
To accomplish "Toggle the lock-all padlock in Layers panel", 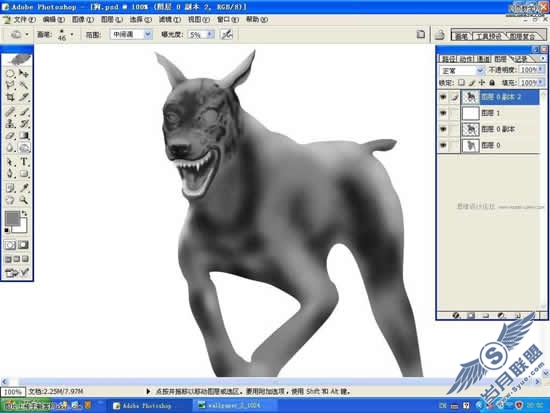I will pyautogui.click(x=492, y=83).
